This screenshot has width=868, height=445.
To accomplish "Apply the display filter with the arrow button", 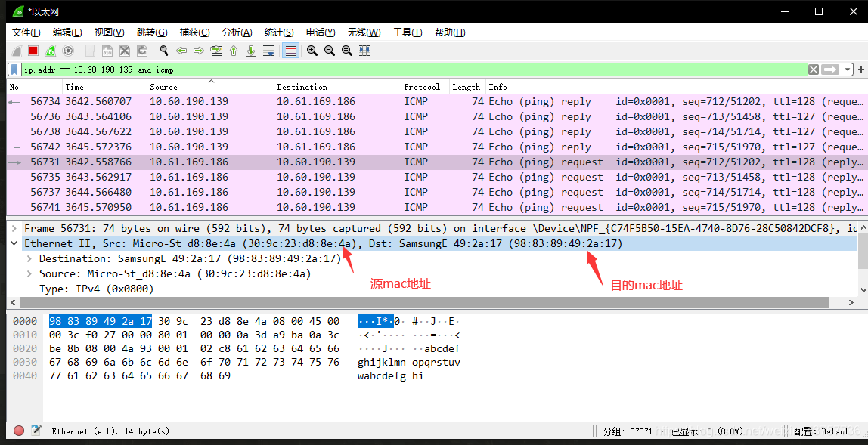I will tap(830, 70).
